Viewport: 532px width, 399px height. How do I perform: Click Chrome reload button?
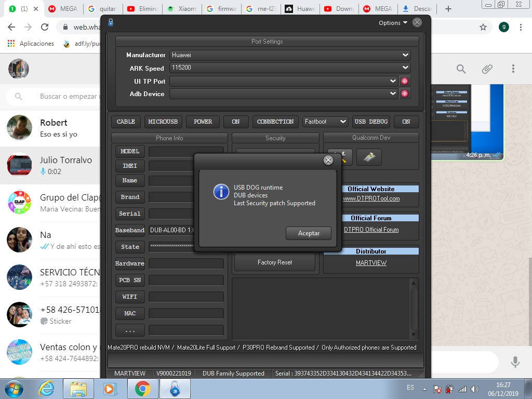(45, 27)
